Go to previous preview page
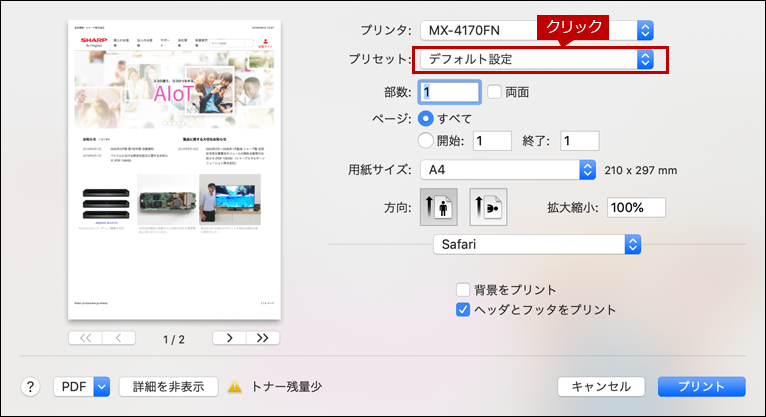 pyautogui.click(x=119, y=338)
